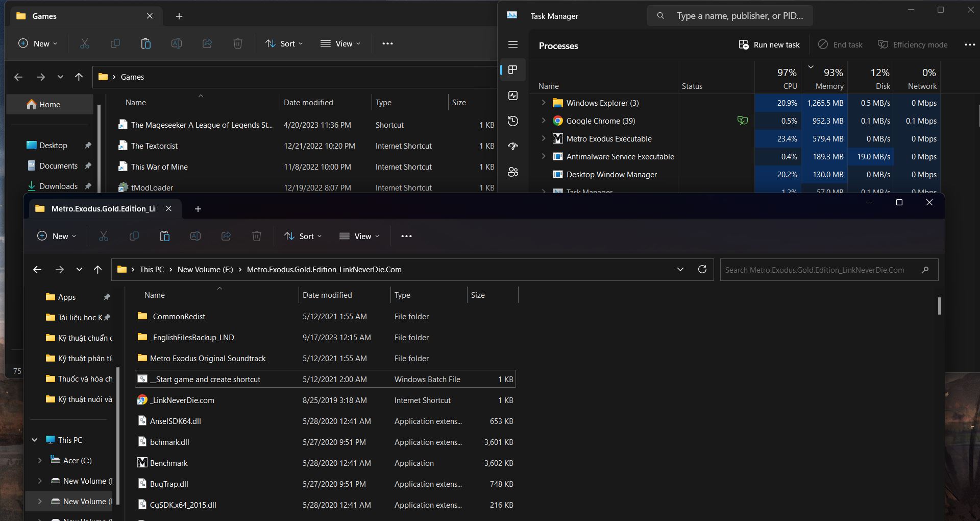
Task: Click See more dots in Task Manager
Action: [x=970, y=45]
